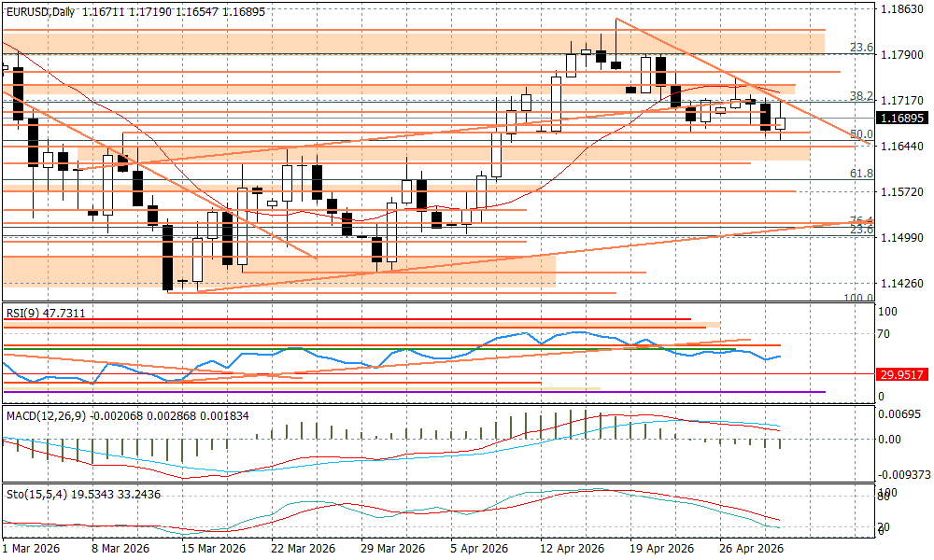This screenshot has width=934, height=560.
Task: Click the Sto(15,5,4) stochastic label
Action: click(x=35, y=493)
